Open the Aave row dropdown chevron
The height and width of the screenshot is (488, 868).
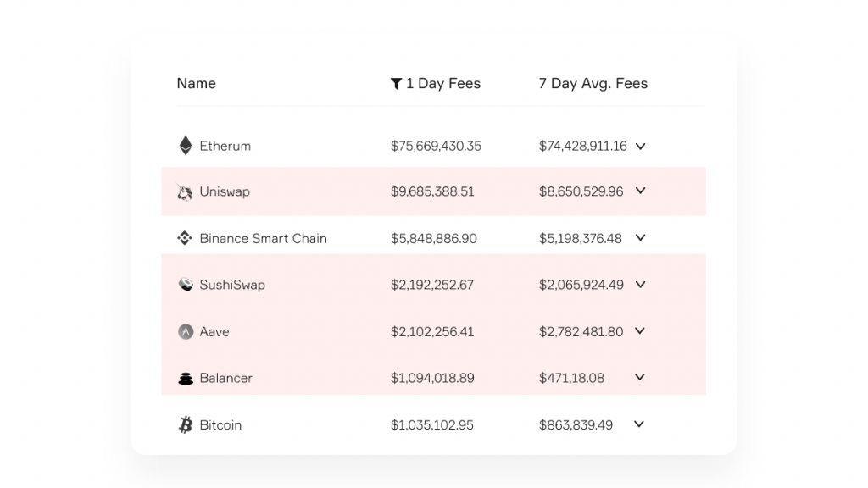pyautogui.click(x=640, y=331)
